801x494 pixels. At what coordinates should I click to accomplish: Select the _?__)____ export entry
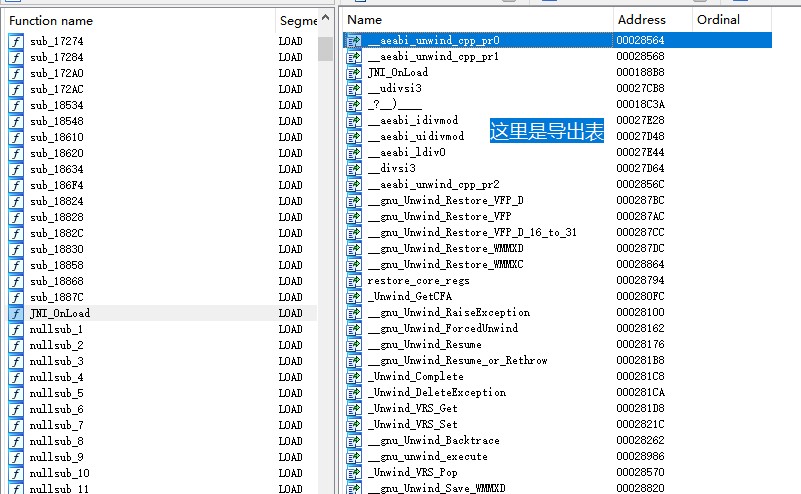pyautogui.click(x=557, y=104)
